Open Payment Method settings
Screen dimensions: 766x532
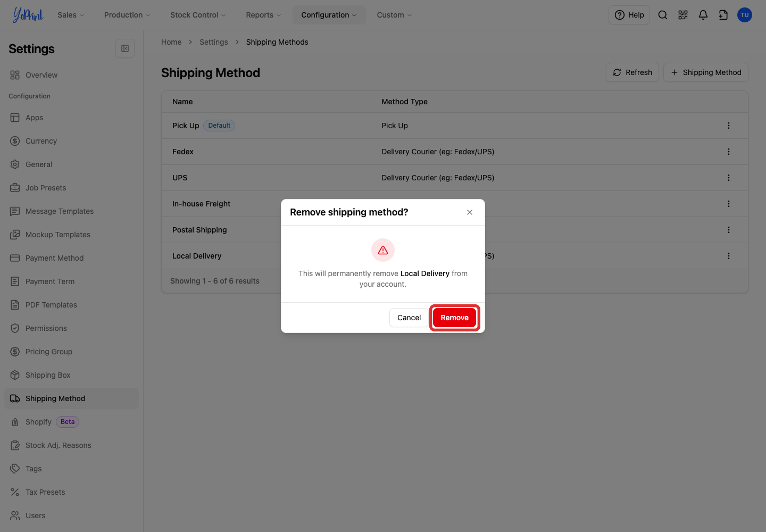click(71, 258)
